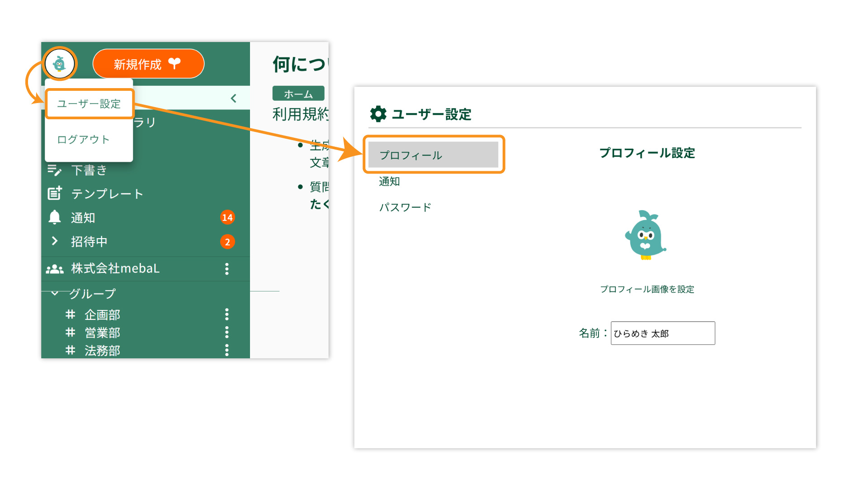This screenshot has width=868, height=488.
Task: Open the three-dot menu for 法務部
Action: click(227, 350)
